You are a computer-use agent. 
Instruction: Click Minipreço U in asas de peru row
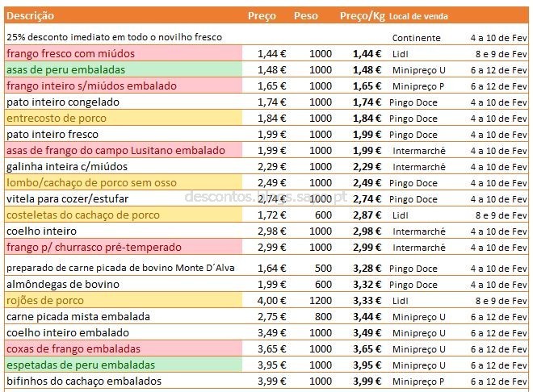419,70
